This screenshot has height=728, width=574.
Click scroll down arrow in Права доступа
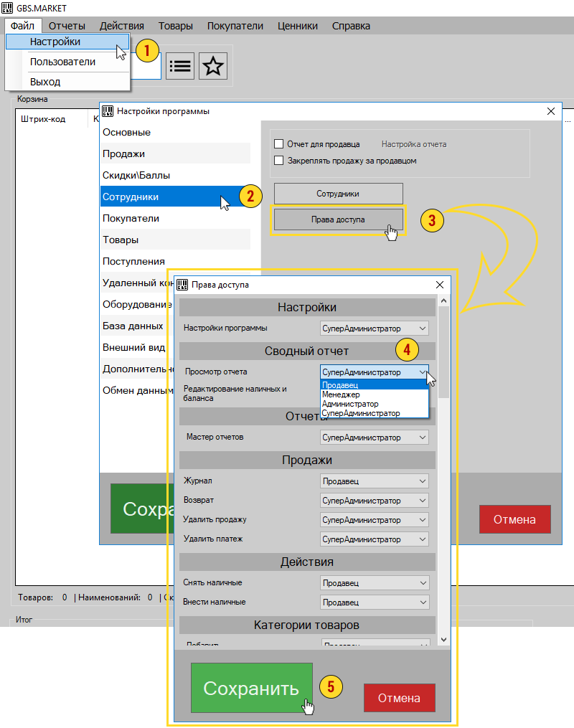point(443,640)
